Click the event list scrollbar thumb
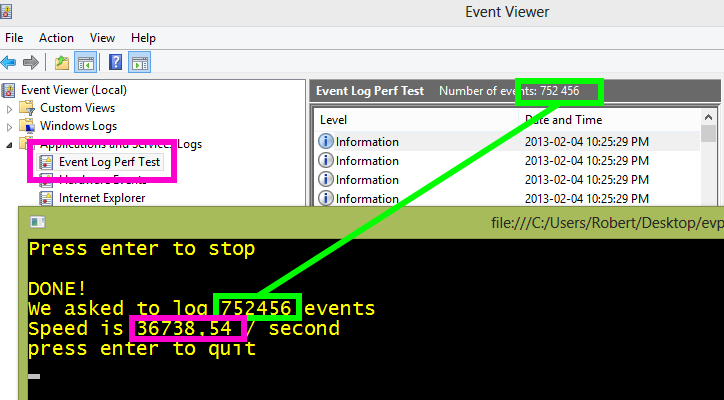The height and width of the screenshot is (400, 724). point(708,133)
